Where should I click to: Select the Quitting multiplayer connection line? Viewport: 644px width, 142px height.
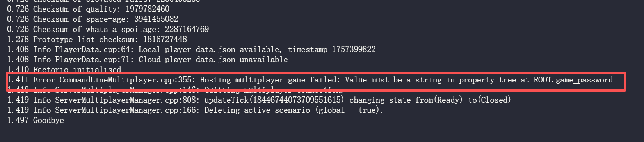point(175,90)
